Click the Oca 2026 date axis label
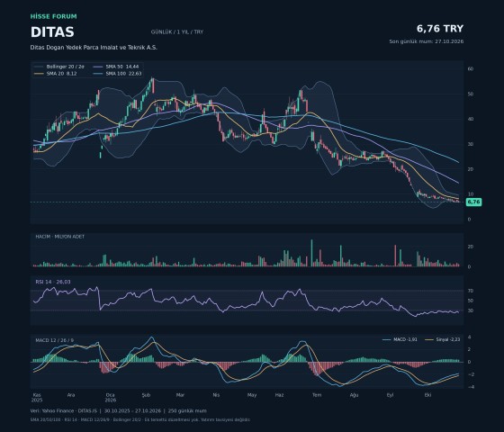Image resolution: width=504 pixels, height=432 pixels. click(110, 398)
